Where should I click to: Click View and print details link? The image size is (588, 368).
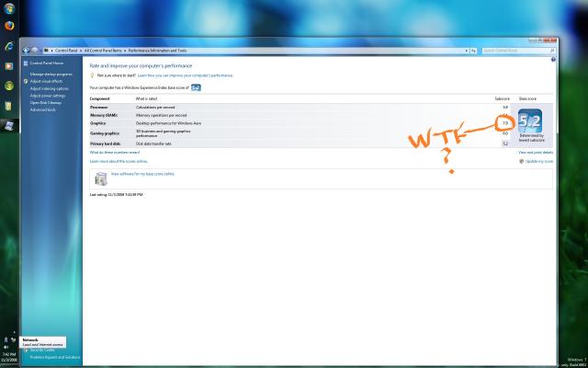(x=536, y=153)
